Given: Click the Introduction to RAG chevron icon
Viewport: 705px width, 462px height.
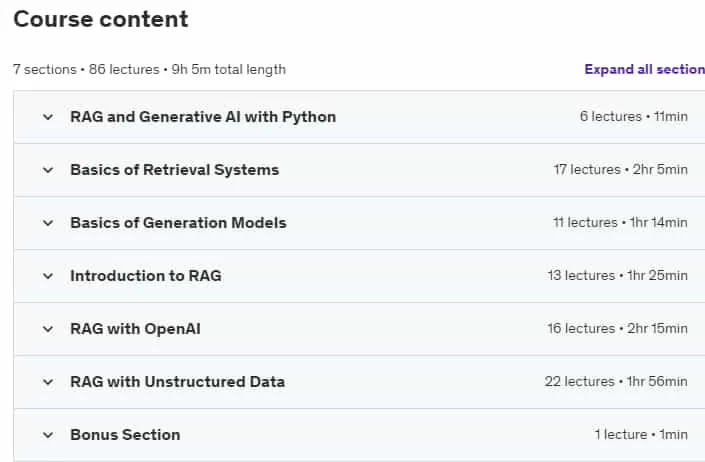Looking at the screenshot, I should click(48, 276).
